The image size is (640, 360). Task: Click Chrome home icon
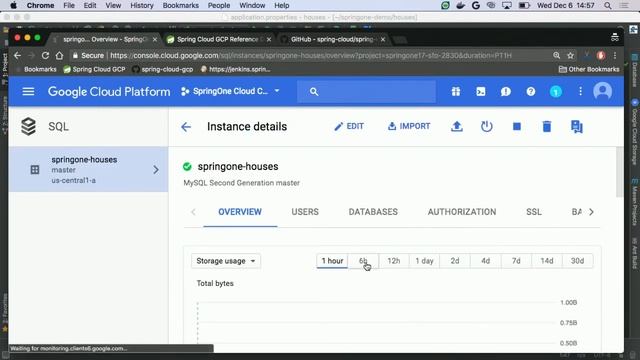[x=60, y=56]
